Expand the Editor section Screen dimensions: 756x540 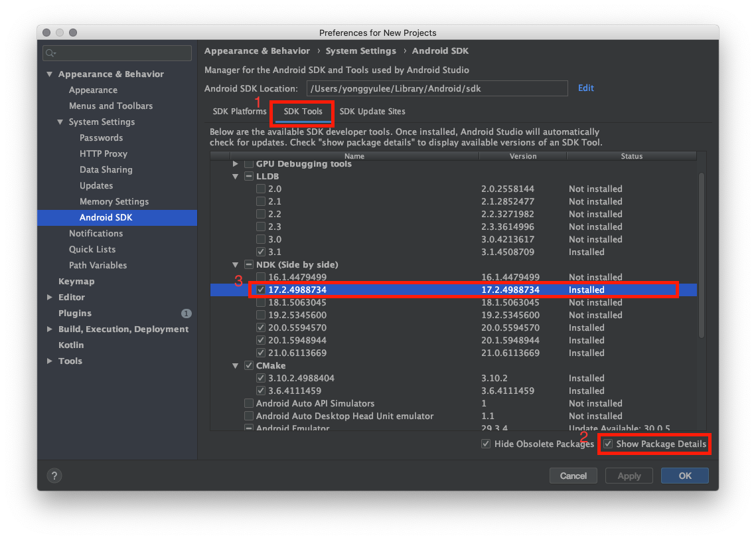coord(49,298)
